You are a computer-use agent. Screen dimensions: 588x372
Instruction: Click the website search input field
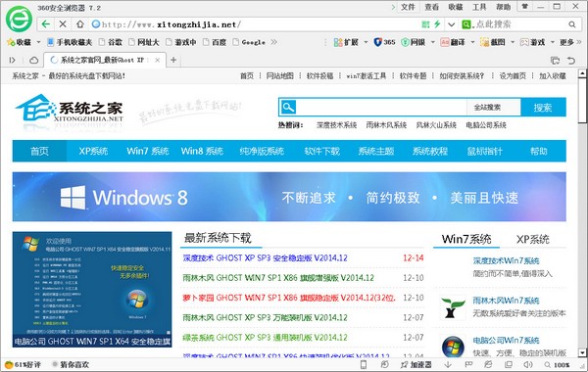click(x=381, y=108)
